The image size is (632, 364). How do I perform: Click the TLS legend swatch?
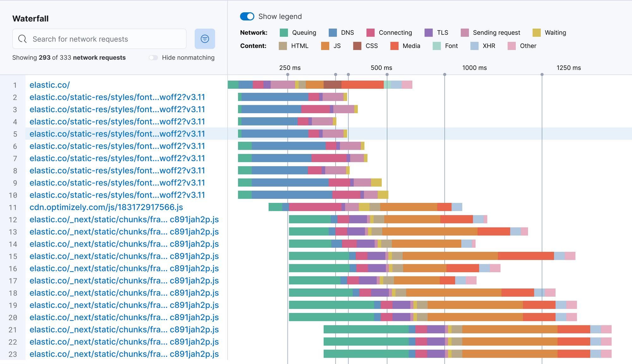[428, 33]
